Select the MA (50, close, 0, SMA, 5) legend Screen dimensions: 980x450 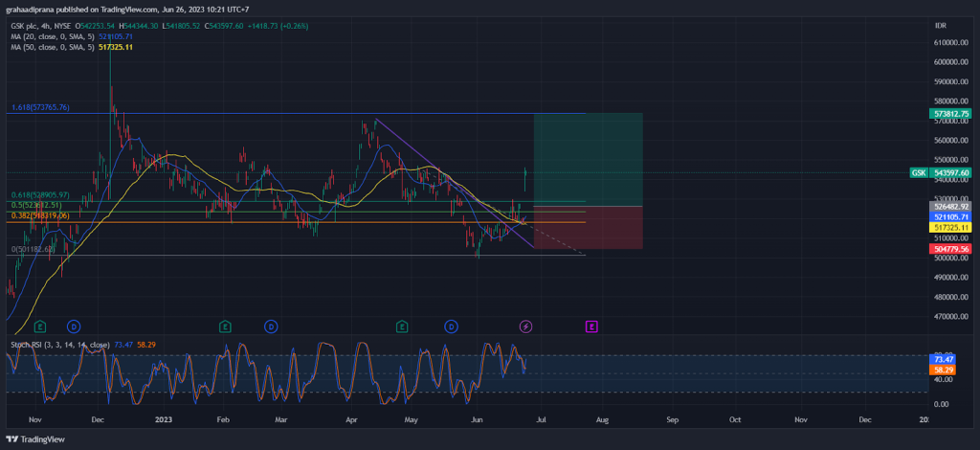(54, 47)
